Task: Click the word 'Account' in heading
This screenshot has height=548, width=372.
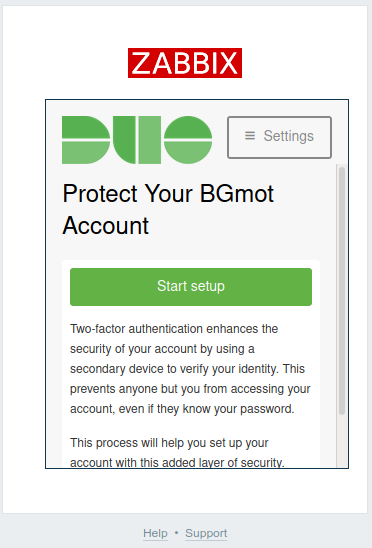Action: [x=106, y=225]
